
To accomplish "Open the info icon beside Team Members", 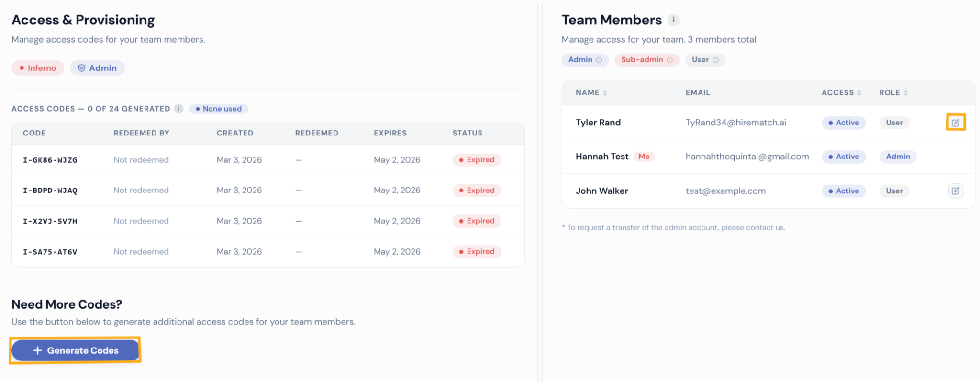I will coord(673,20).
